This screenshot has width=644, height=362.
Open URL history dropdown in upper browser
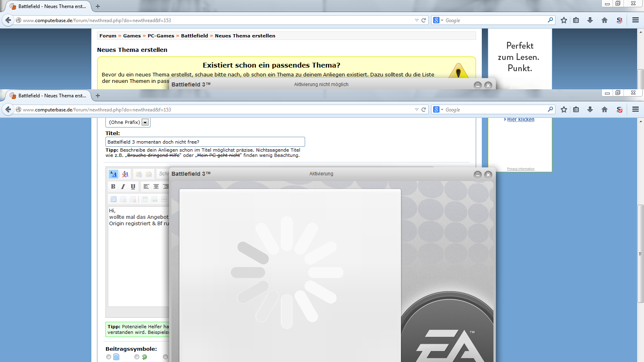(417, 20)
